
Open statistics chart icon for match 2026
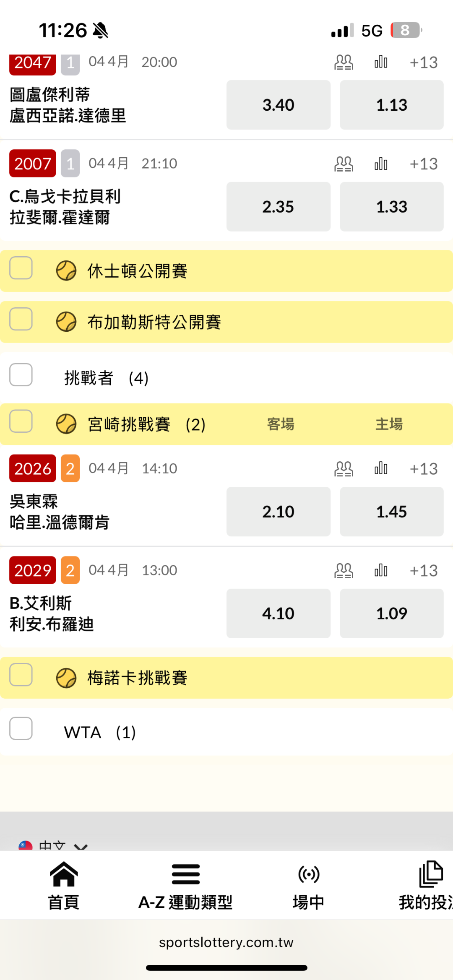point(381,468)
